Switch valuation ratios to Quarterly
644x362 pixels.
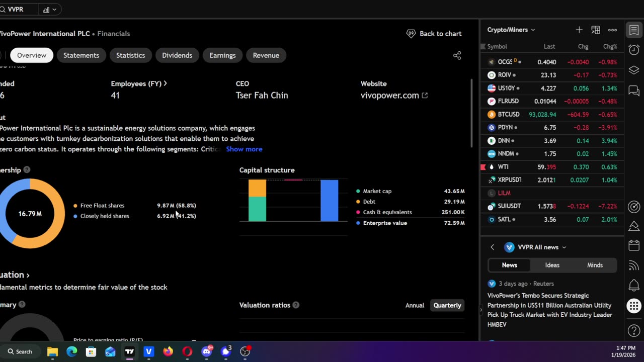[447, 305]
